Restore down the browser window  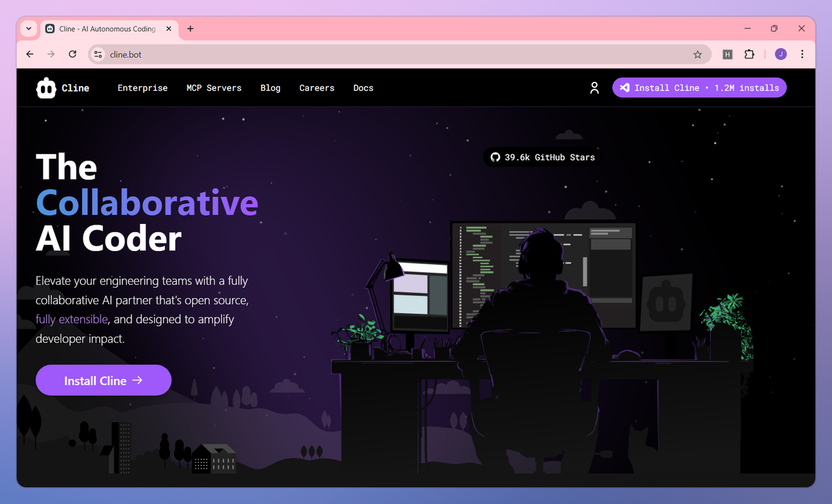tap(774, 28)
